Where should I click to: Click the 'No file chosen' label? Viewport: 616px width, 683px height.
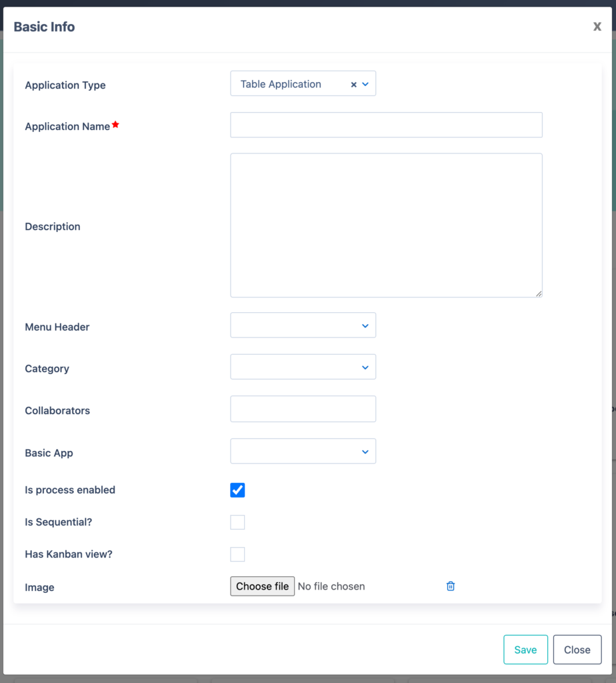coord(333,586)
